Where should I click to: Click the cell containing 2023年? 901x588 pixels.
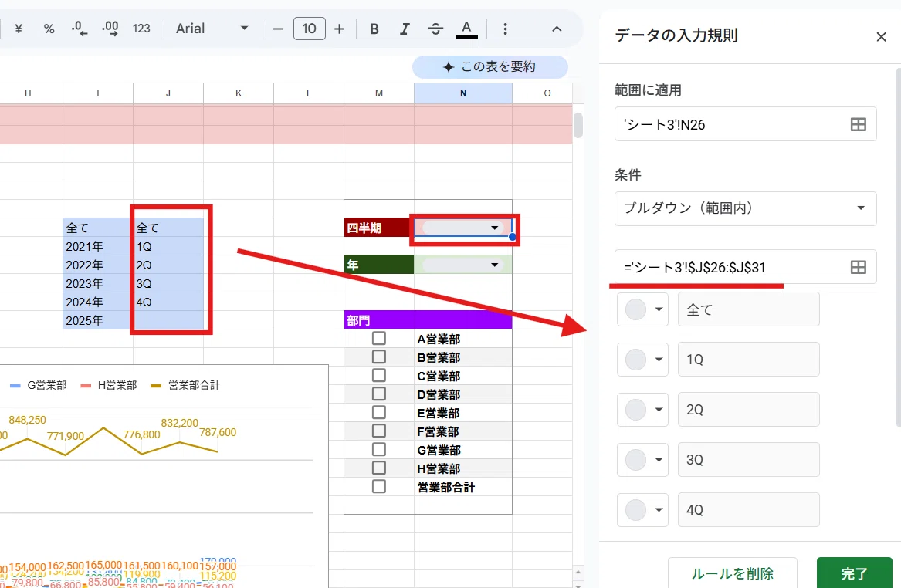pyautogui.click(x=98, y=284)
